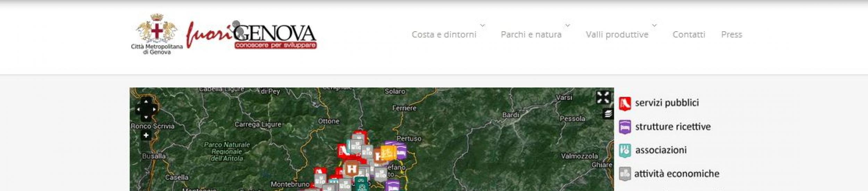Viewport: 868px width, 191px height.
Task: Click the Valmozzola map label
Action: tap(579, 156)
